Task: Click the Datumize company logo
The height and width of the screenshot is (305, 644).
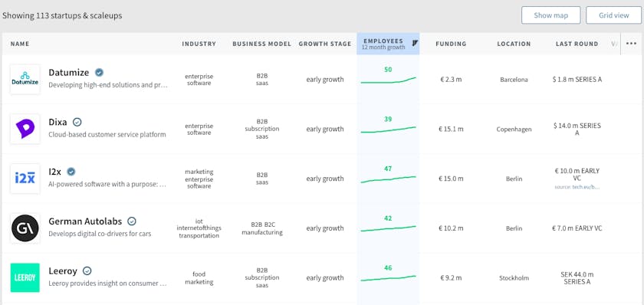Action: [25, 79]
